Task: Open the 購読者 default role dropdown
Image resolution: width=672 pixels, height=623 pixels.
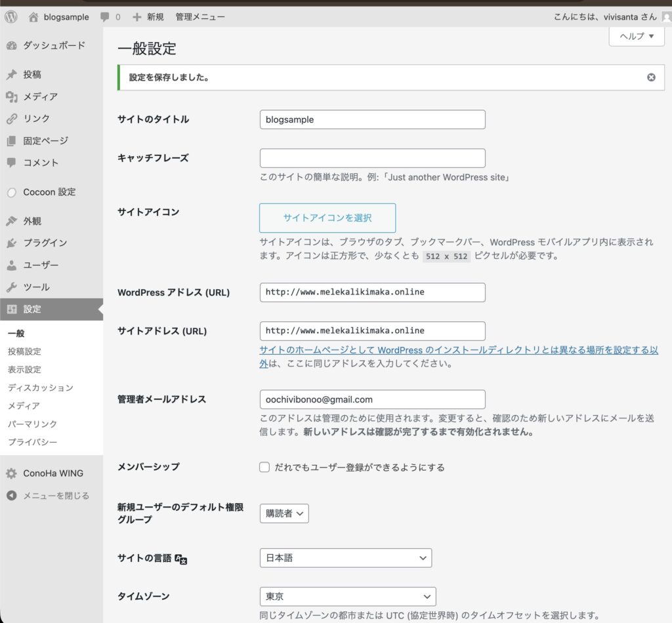Action: pos(284,513)
